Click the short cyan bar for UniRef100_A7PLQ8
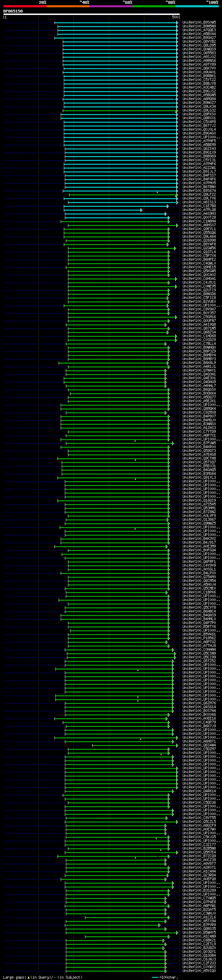Screen dimensions: 222x980 pos(103,210)
